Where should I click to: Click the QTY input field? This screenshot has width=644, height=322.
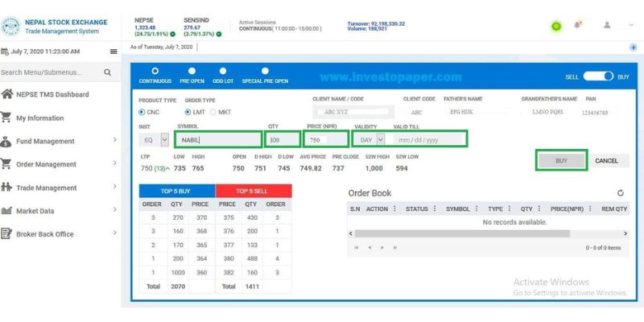283,139
